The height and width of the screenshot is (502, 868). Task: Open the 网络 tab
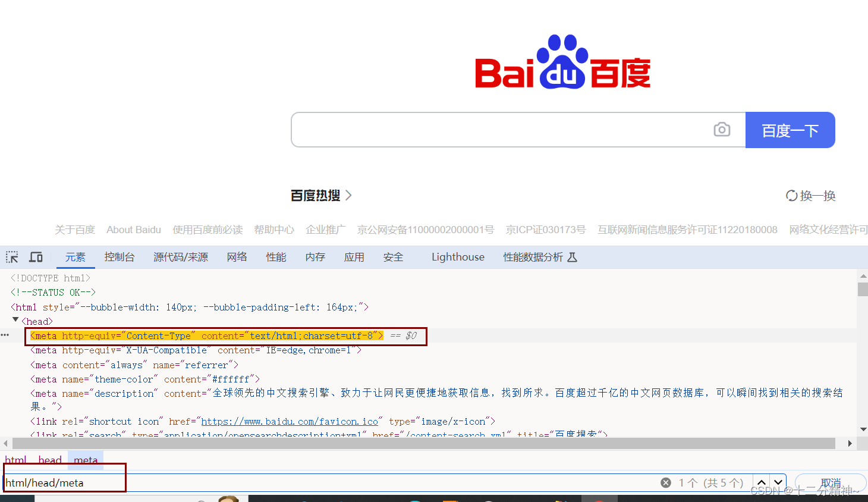point(237,257)
